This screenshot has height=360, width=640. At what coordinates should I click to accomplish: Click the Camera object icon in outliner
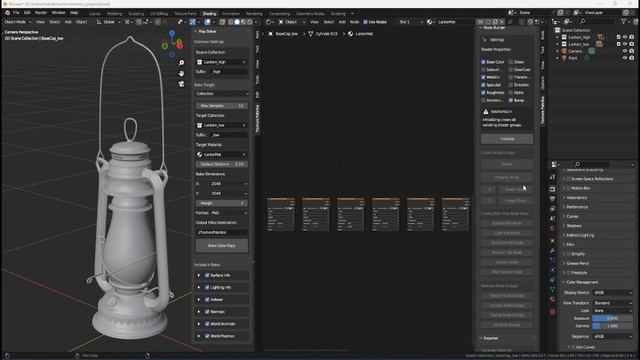564,51
